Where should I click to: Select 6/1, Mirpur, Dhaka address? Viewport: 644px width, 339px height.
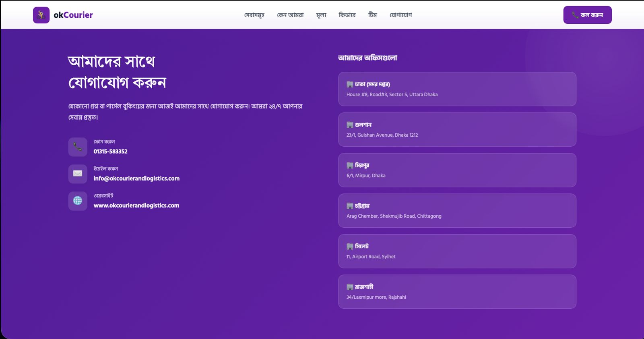point(366,176)
